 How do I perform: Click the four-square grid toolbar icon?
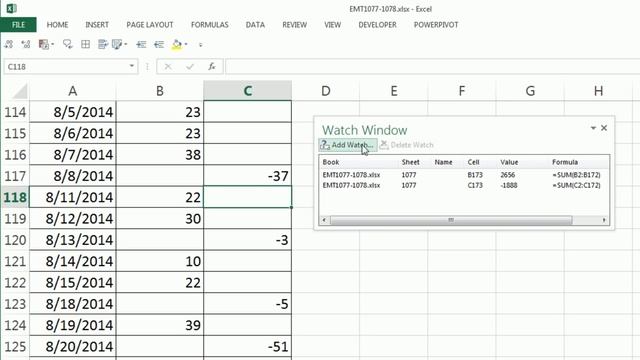pos(85,44)
